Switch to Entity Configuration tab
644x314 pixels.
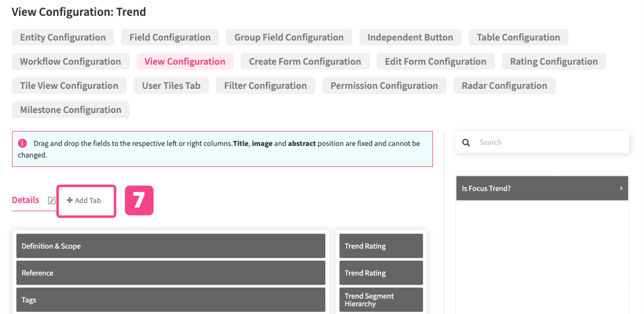(63, 37)
